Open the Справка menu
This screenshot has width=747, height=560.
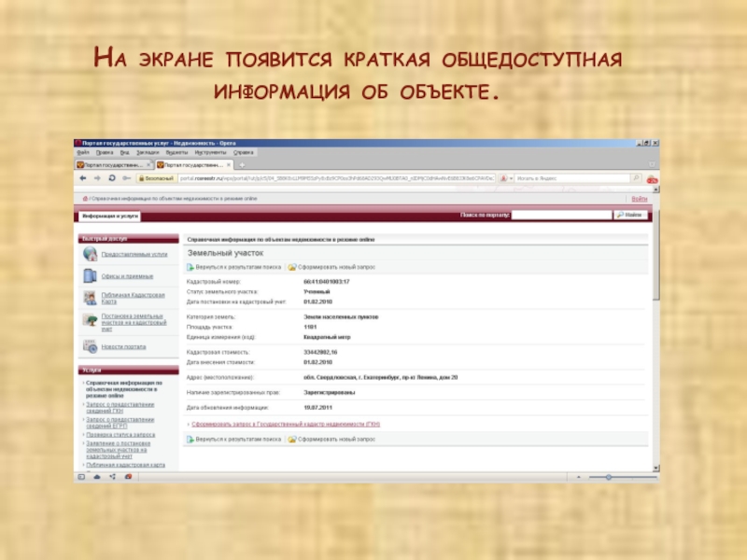pos(244,152)
